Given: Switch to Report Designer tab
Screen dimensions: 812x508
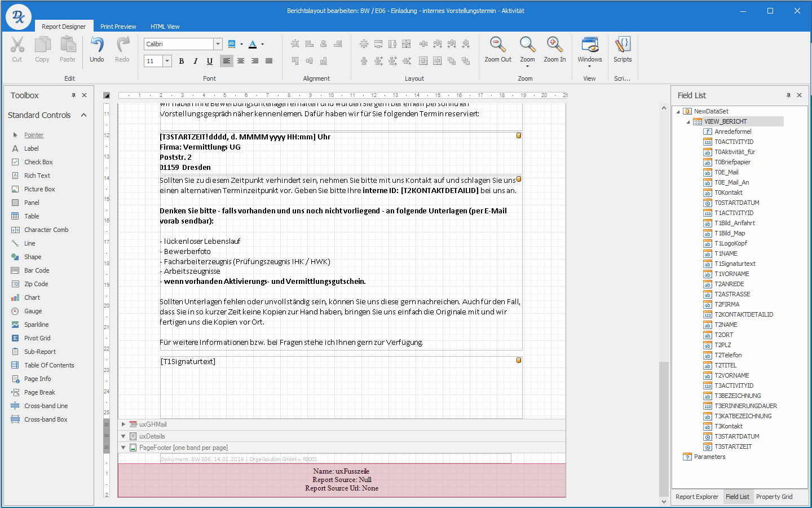Looking at the screenshot, I should coord(64,27).
